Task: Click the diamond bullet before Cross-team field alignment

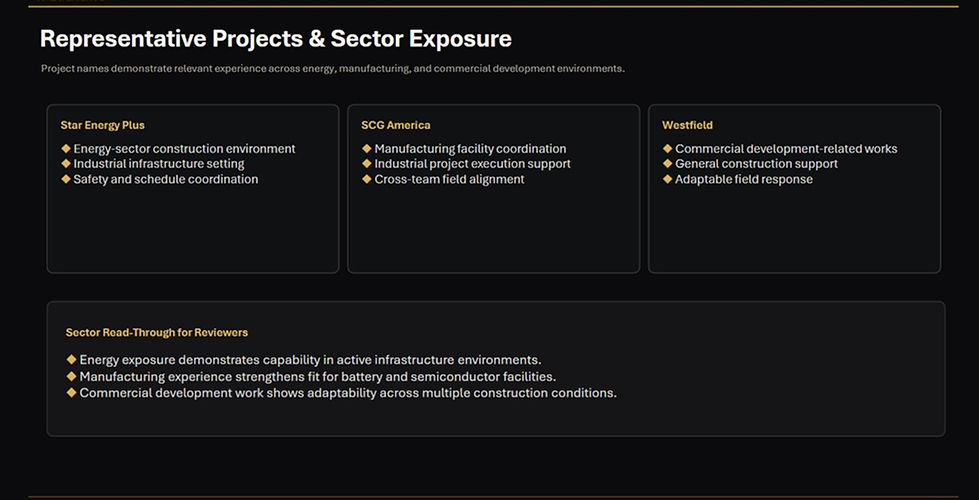Action: [x=367, y=179]
